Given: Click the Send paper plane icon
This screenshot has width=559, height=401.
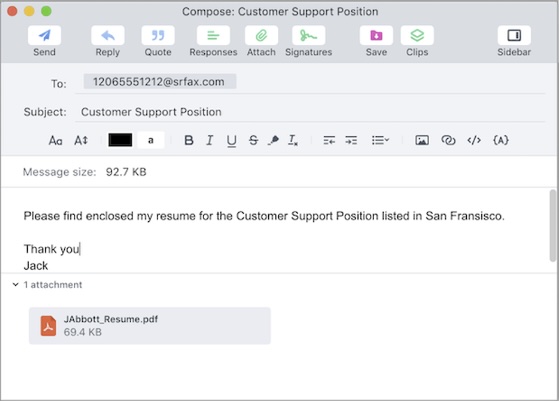Looking at the screenshot, I should pyautogui.click(x=44, y=35).
